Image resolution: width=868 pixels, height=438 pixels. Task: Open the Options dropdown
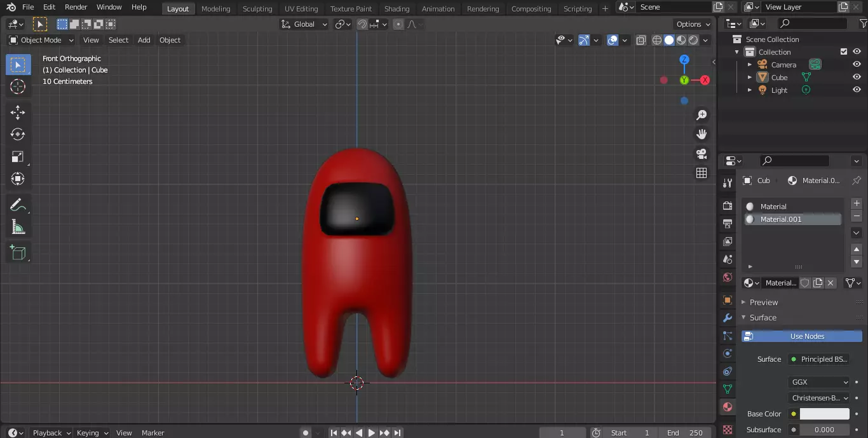[693, 24]
